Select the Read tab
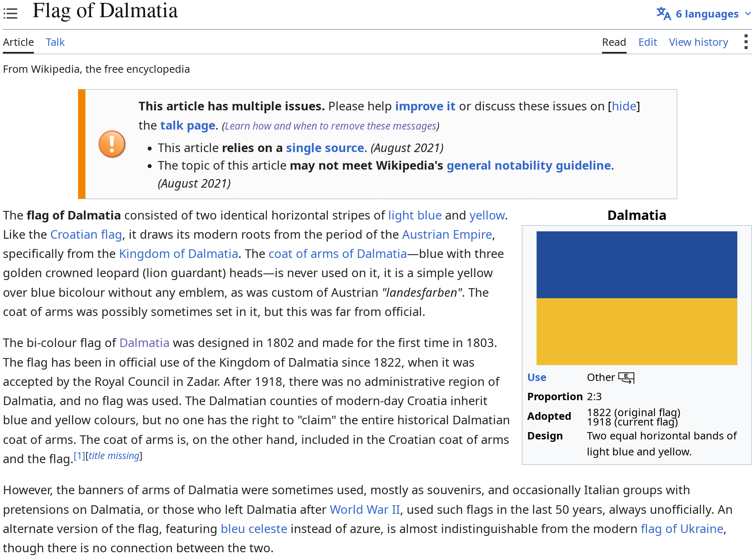Screen dimensions: 752x560 point(614,42)
